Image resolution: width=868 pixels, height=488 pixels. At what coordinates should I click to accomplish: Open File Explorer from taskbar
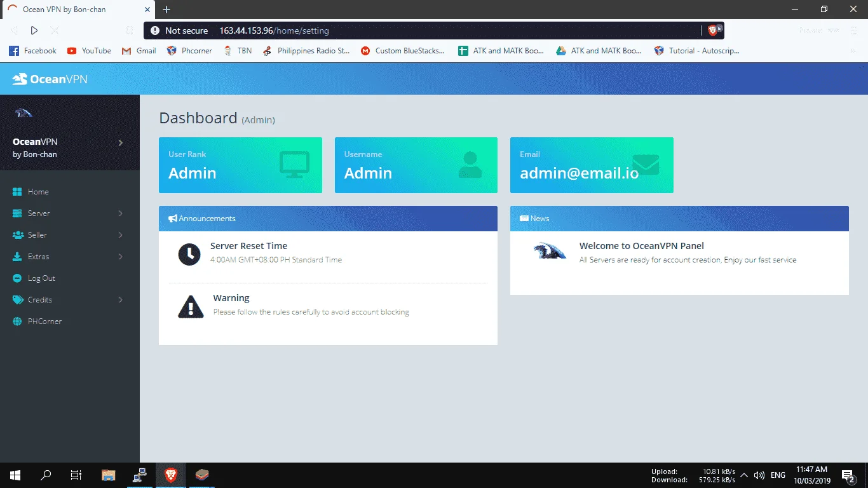tap(109, 475)
